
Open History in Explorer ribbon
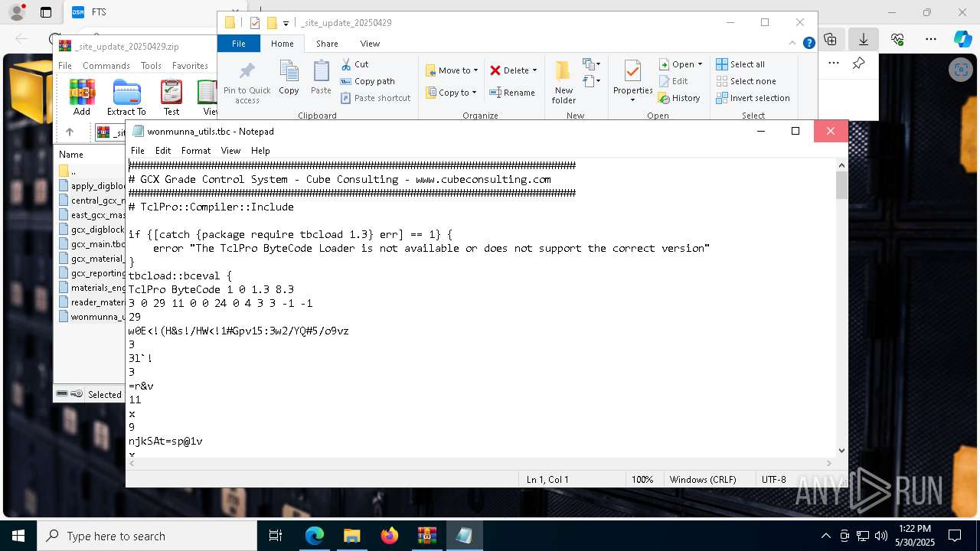click(x=679, y=98)
